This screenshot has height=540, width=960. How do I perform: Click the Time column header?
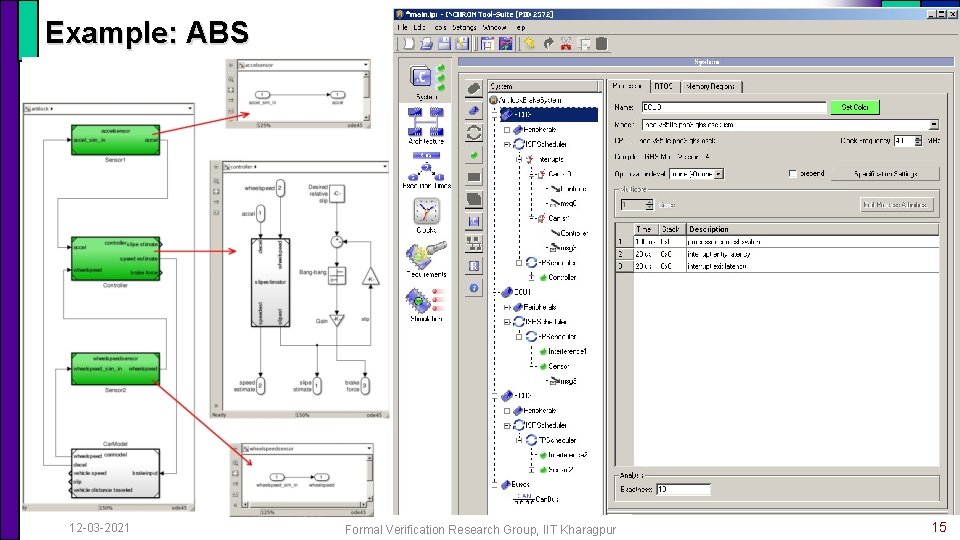[647, 229]
